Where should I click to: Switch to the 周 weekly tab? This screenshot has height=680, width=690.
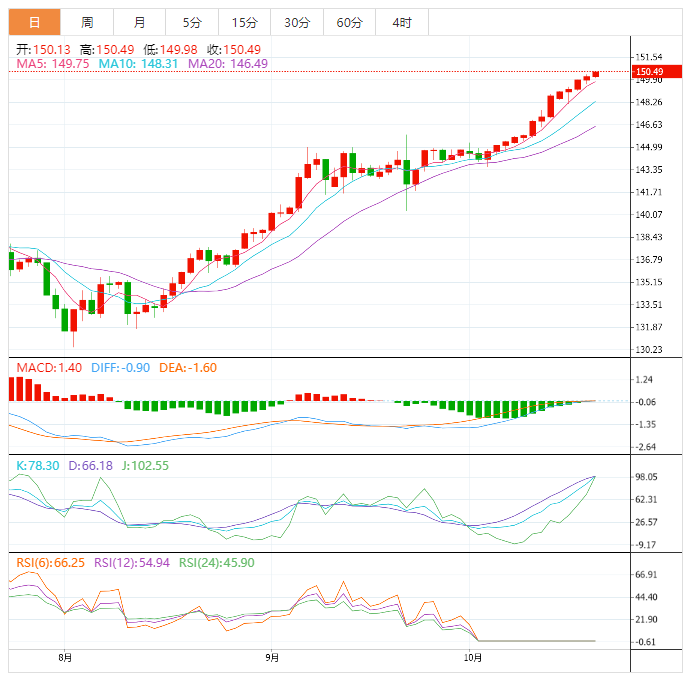click(x=87, y=22)
